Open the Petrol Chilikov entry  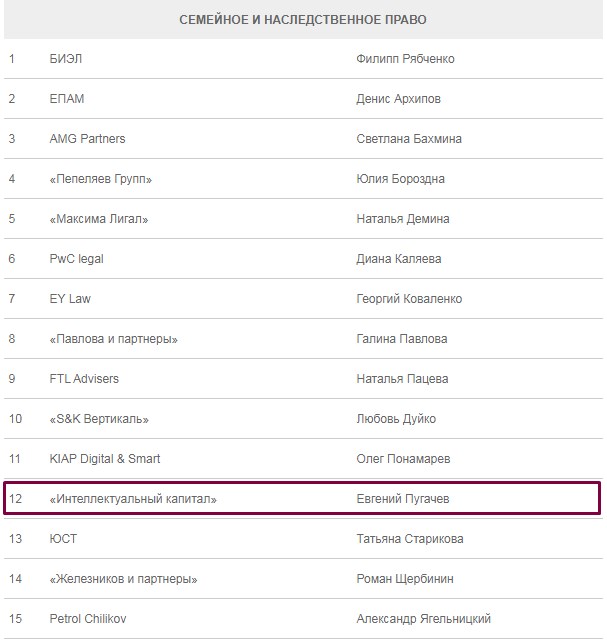(90, 619)
